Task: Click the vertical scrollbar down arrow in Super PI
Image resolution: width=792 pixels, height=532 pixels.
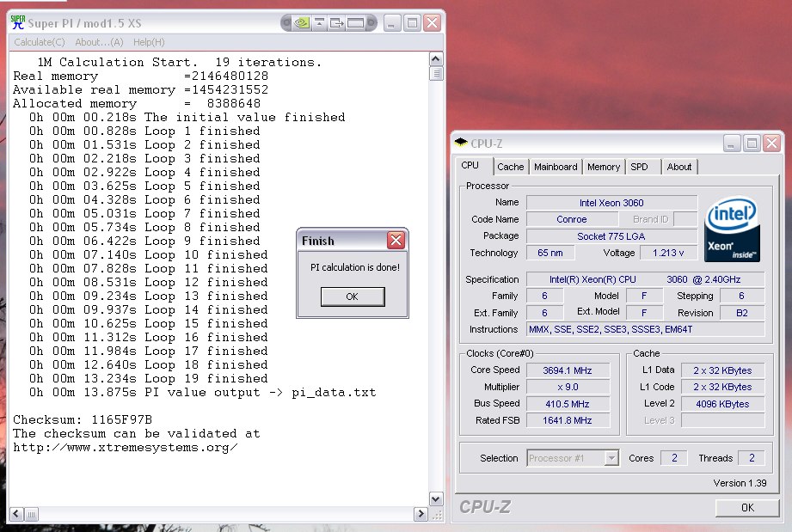Action: click(x=436, y=498)
